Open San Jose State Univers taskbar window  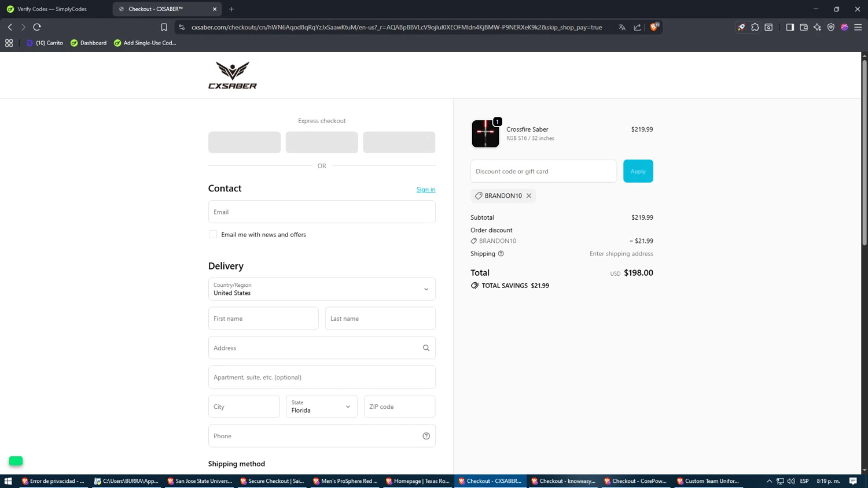point(199,481)
